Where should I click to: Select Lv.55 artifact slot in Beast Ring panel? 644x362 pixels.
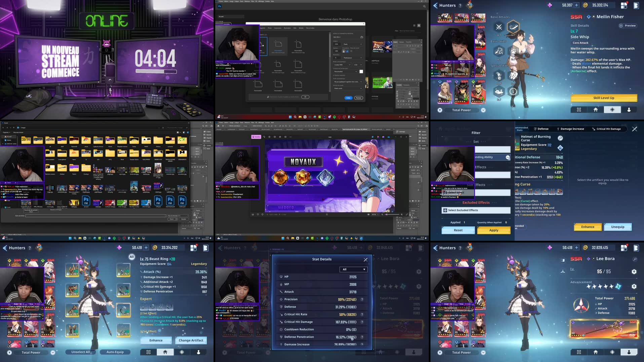pos(123,290)
